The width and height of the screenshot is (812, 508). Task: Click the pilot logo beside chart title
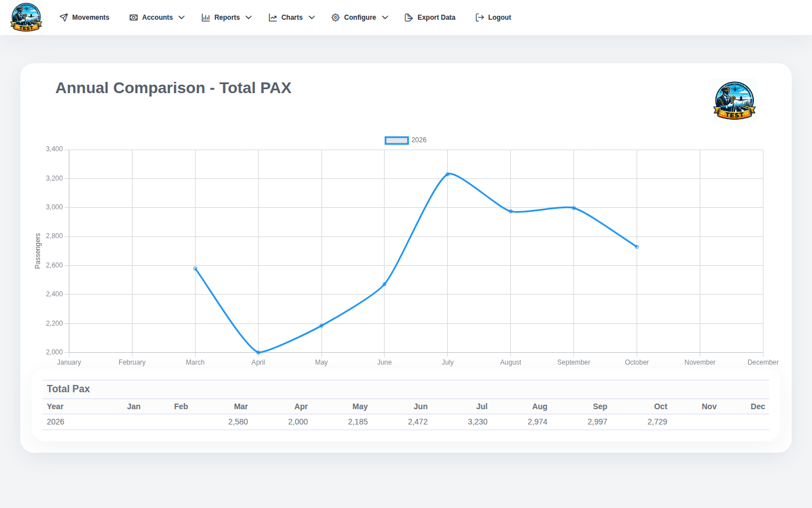(x=734, y=100)
